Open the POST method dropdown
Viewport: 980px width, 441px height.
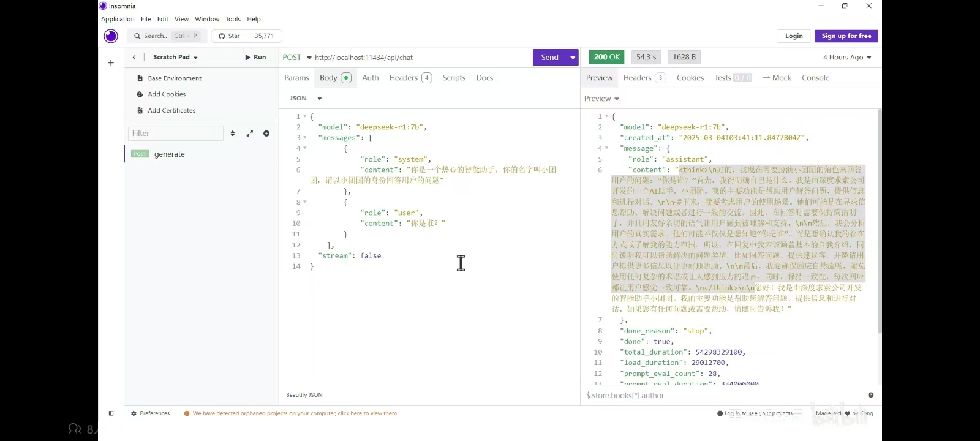coord(297,58)
